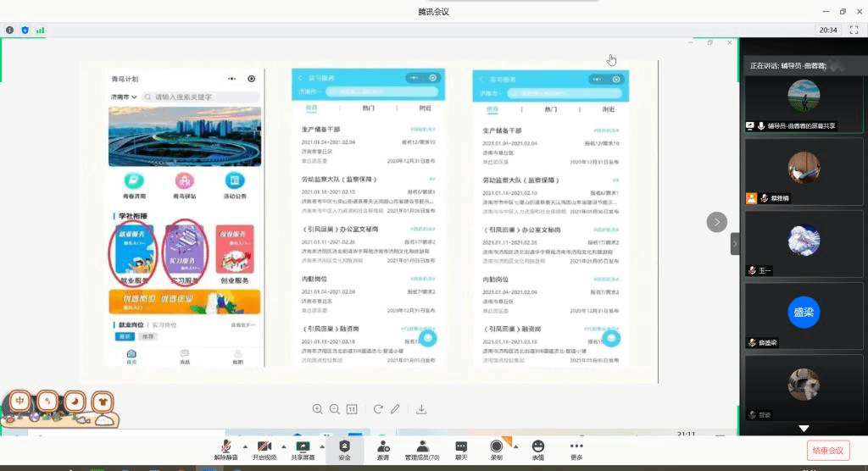Click the shirt skin icon on input toolbar
The image size is (868, 471).
click(x=103, y=402)
